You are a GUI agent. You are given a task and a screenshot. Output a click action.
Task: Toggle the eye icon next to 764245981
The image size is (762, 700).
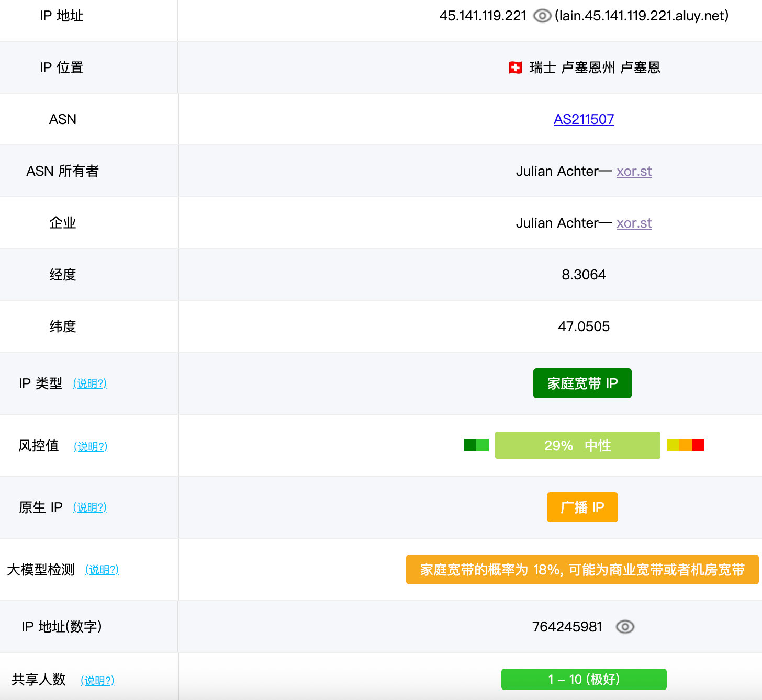tap(625, 627)
